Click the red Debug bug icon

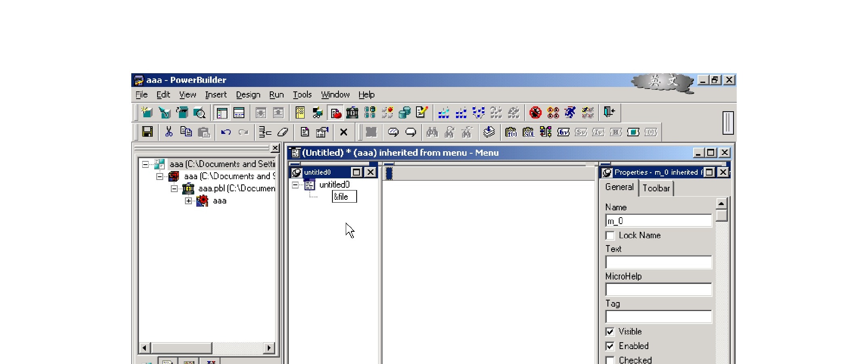click(536, 112)
